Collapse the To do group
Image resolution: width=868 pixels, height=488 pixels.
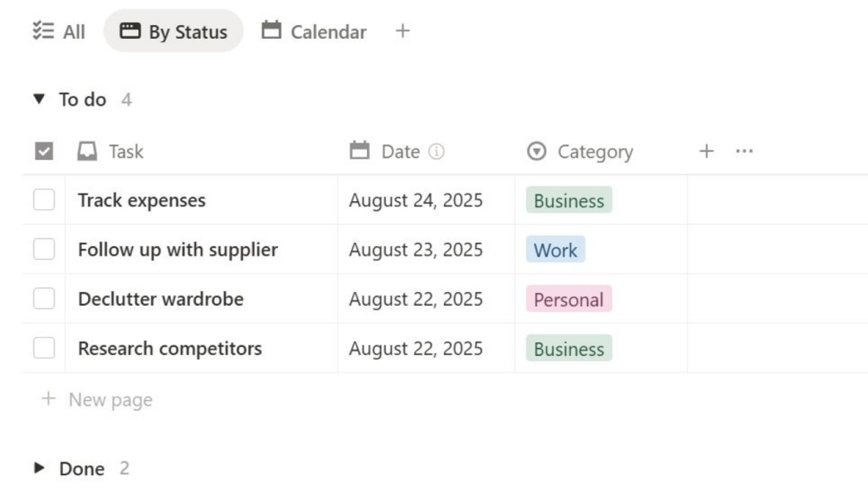[x=38, y=99]
